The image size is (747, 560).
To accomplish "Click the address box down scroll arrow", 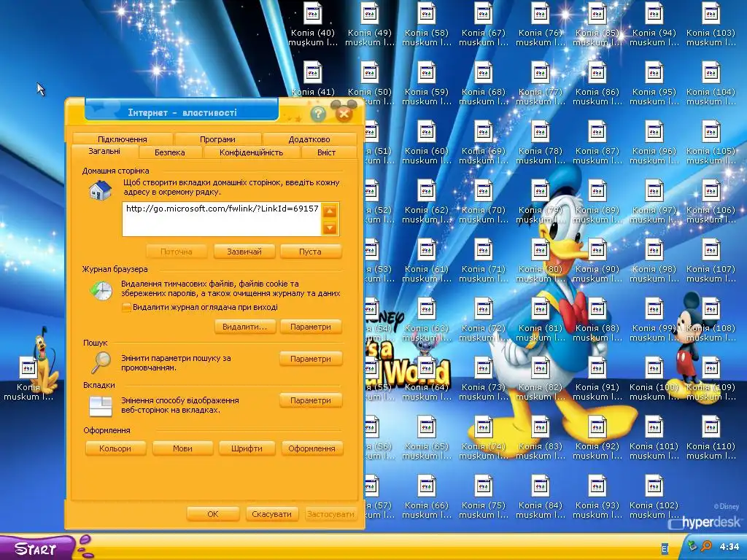I will click(330, 228).
